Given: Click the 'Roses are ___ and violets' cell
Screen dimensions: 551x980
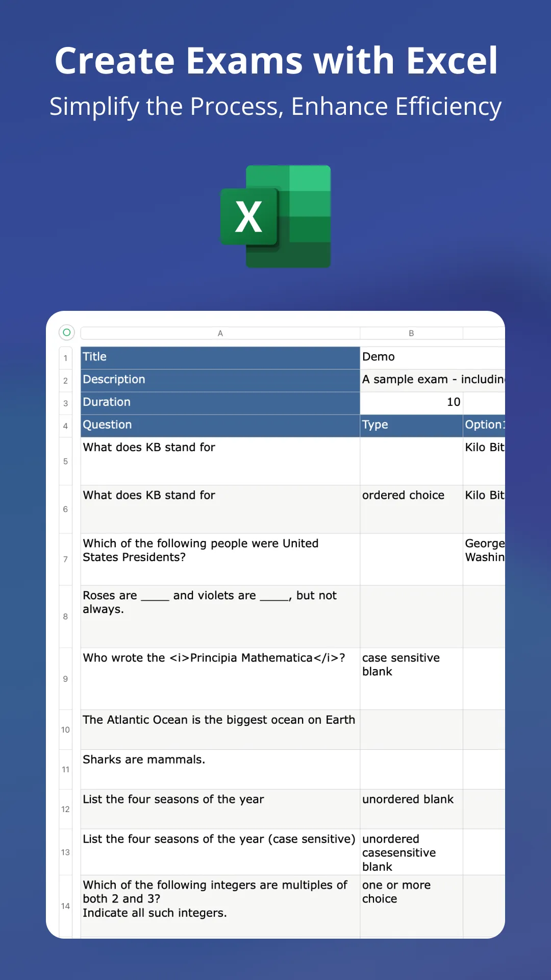Looking at the screenshot, I should pos(220,617).
